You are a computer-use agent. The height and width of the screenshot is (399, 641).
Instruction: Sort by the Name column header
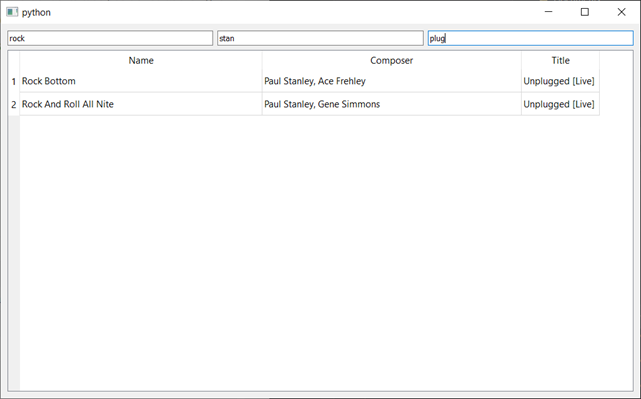(141, 61)
